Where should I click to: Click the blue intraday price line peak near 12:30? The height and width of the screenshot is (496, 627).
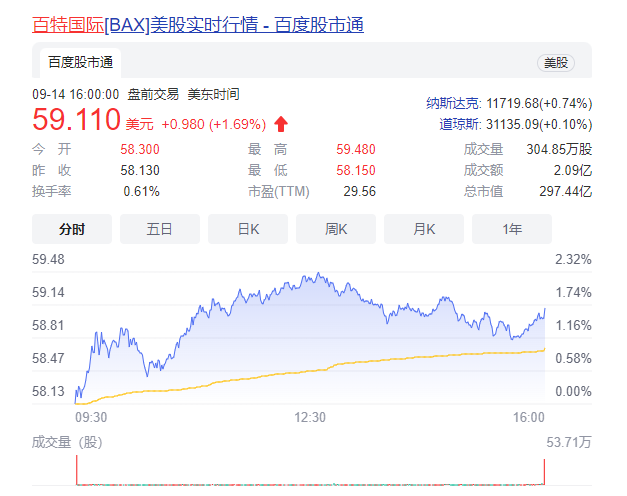coord(318,274)
